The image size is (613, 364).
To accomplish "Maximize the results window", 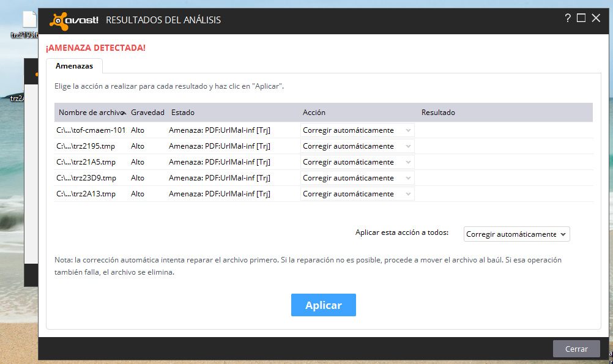I will click(x=581, y=18).
